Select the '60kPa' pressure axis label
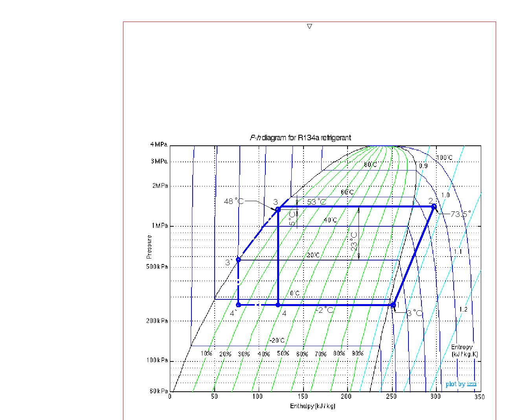This screenshot has width=528, height=420. click(x=158, y=391)
